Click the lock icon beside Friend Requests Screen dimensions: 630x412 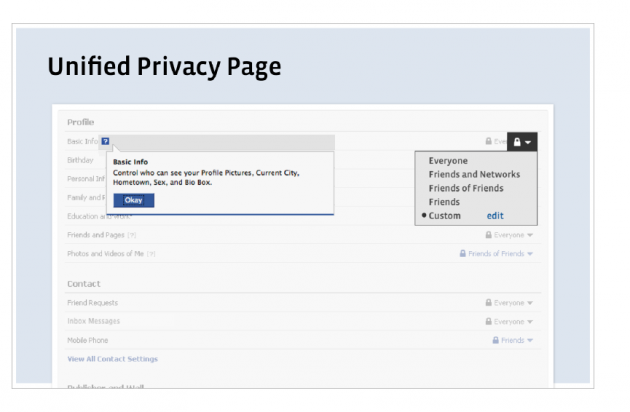click(488, 302)
